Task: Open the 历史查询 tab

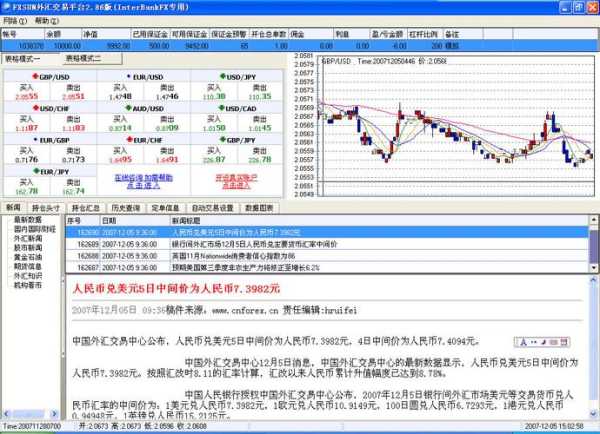Action: point(126,208)
